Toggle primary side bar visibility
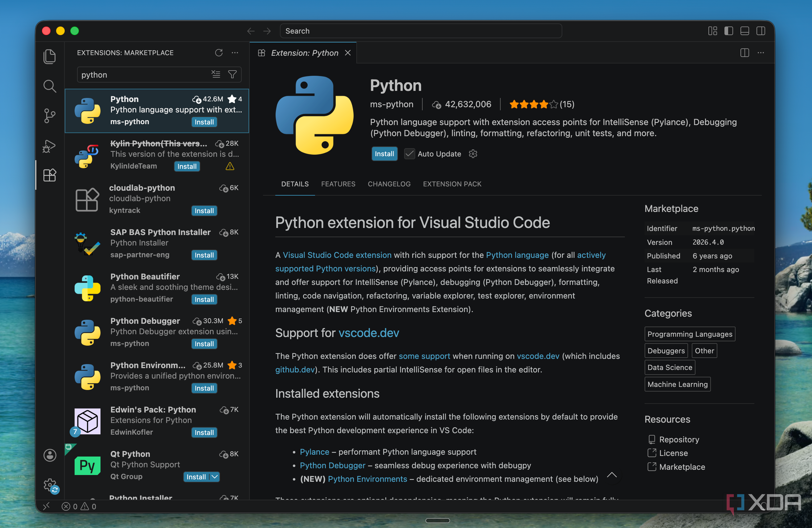 [x=729, y=31]
